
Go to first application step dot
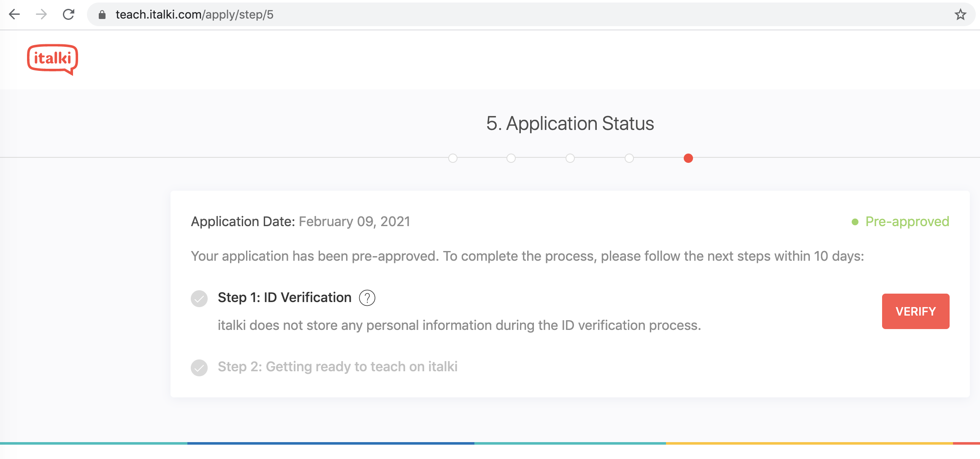pyautogui.click(x=453, y=158)
